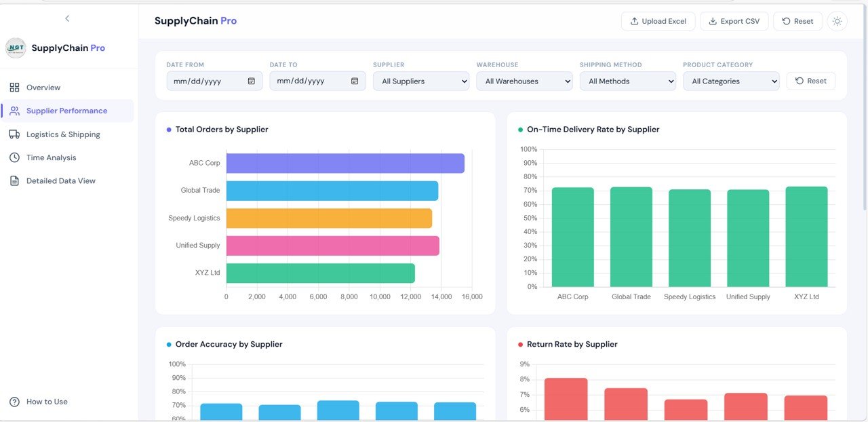Viewport: 868px width, 422px height.
Task: Click the Detailed Data View document icon
Action: pos(14,181)
